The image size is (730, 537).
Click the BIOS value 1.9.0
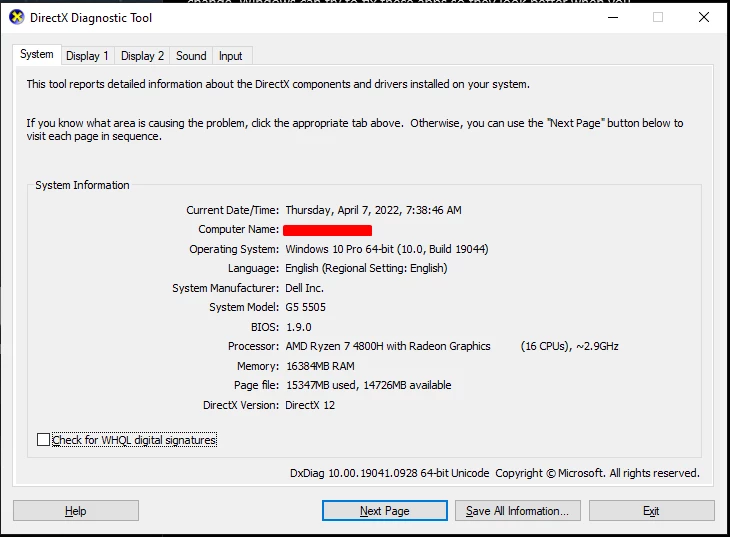(299, 327)
